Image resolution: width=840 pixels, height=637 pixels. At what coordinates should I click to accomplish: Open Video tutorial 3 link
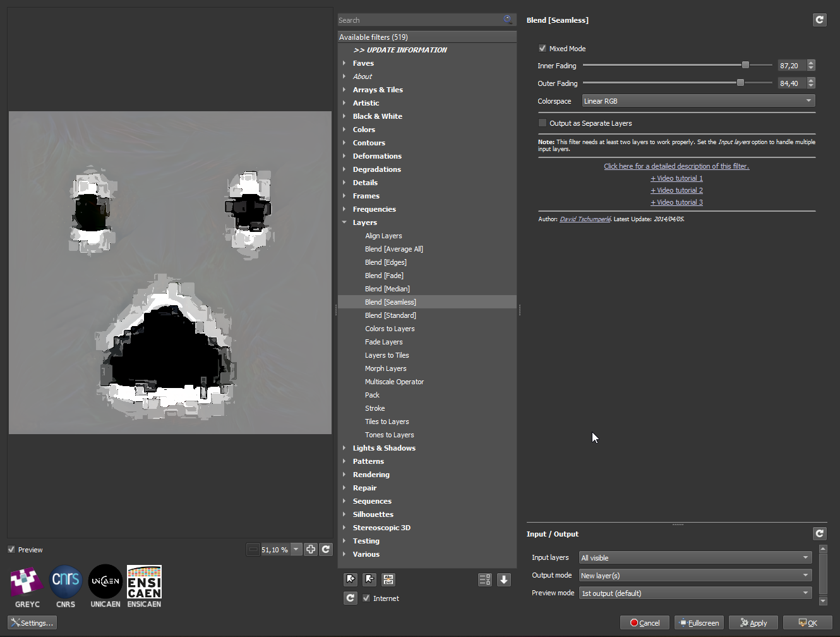(x=676, y=202)
